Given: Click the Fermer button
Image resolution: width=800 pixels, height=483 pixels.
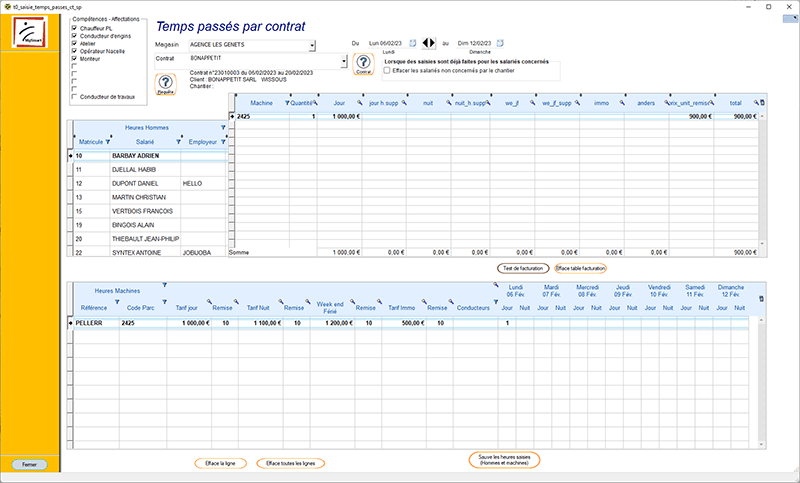Looking at the screenshot, I should point(29,465).
